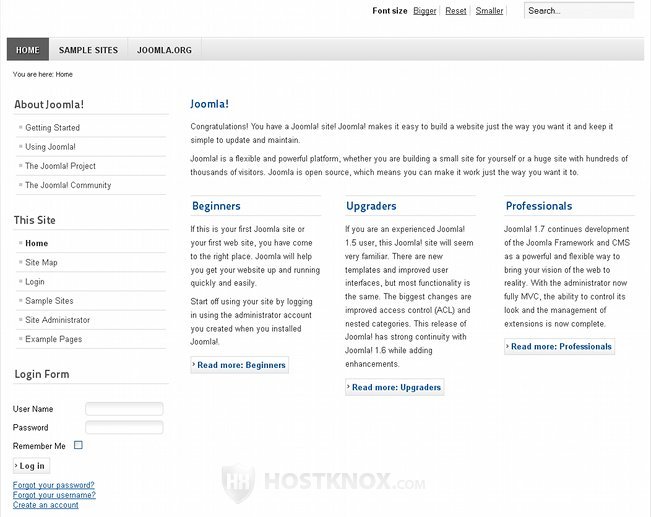Open the JOOMLA.ORG menu tab
Viewport: 651px width, 517px height.
coord(164,50)
